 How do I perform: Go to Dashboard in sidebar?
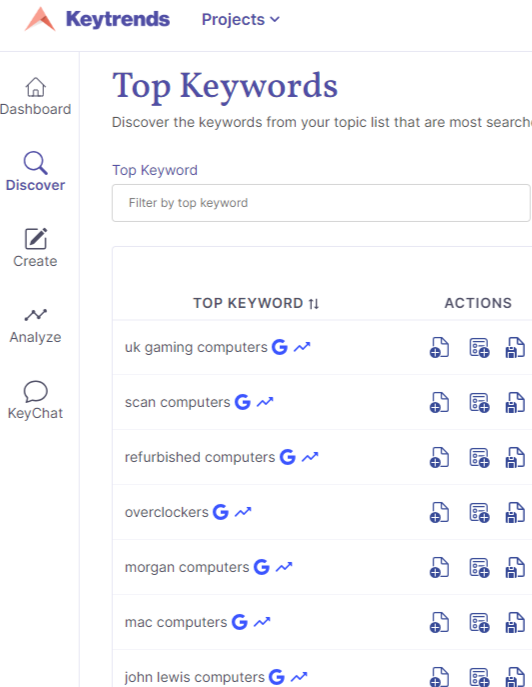pos(35,96)
